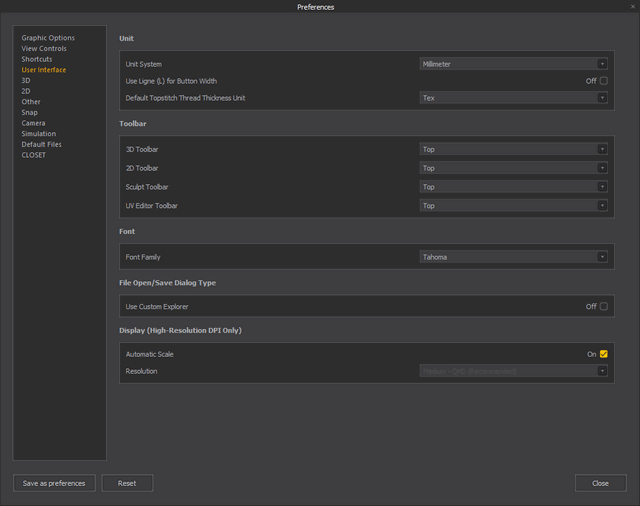Image resolution: width=640 pixels, height=506 pixels.
Task: Click the Save as preferences button
Action: (55, 483)
